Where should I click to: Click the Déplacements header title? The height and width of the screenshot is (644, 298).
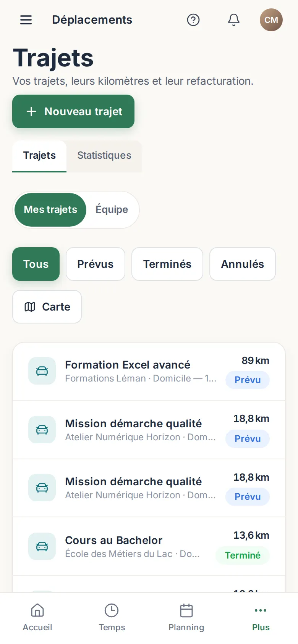92,20
